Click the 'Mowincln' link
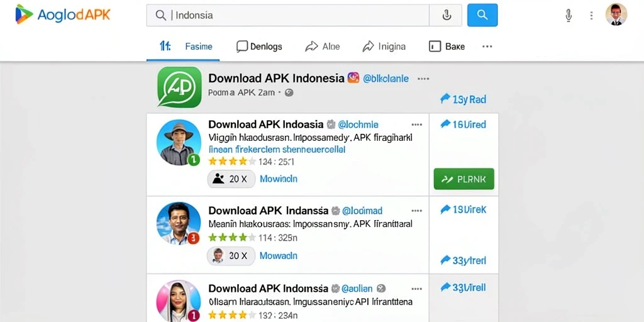 click(x=279, y=179)
